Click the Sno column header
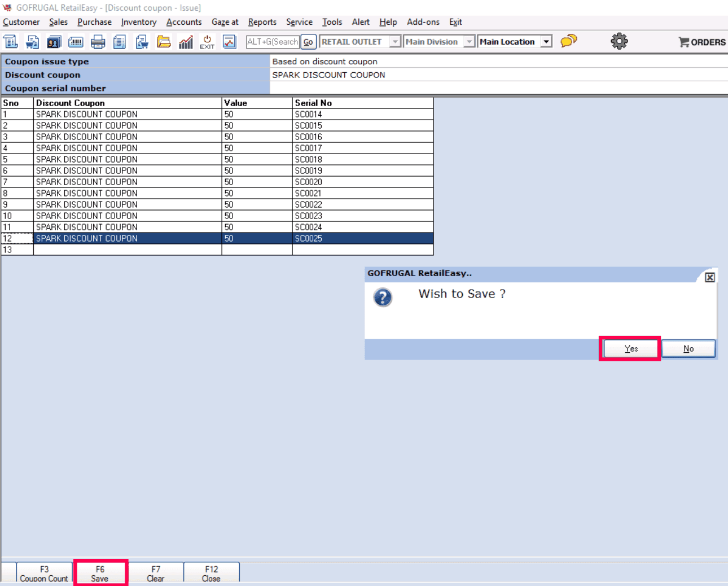 click(17, 103)
